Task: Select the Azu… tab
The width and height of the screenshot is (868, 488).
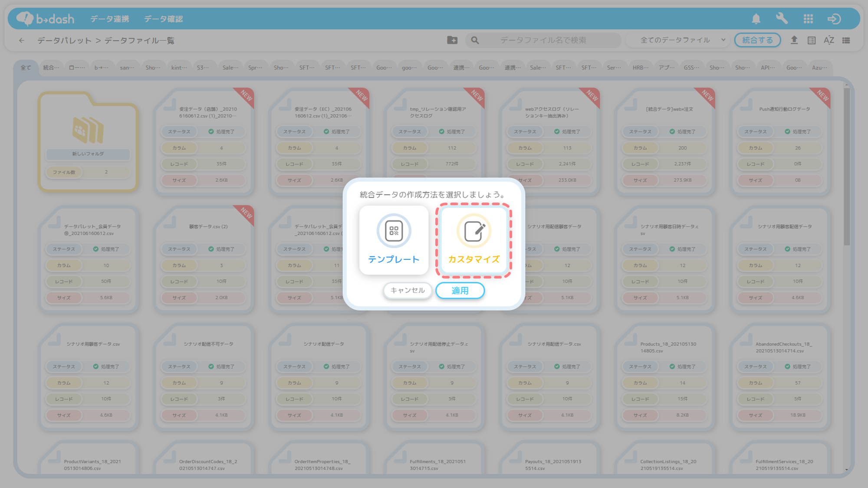Action: point(819,68)
